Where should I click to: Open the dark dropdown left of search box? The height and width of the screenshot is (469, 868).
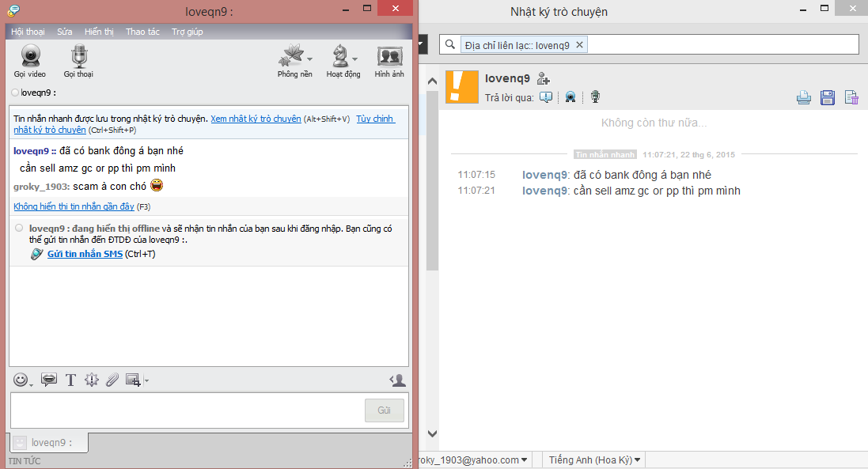422,44
